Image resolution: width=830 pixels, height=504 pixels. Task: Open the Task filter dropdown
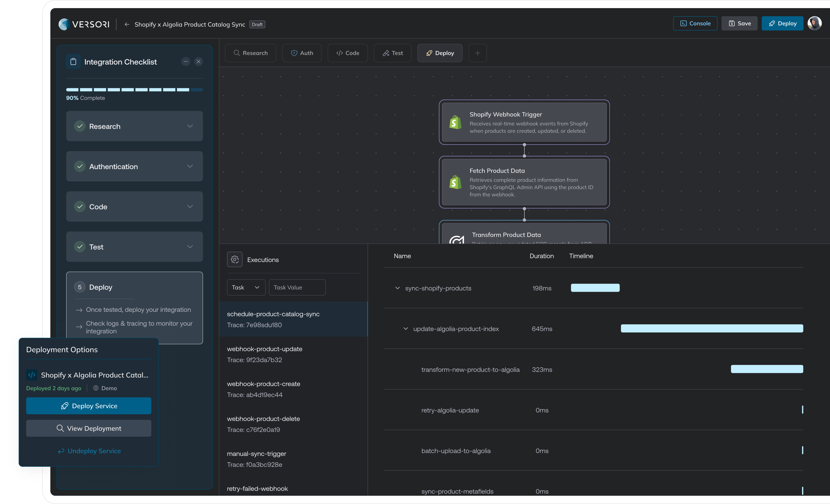click(246, 287)
